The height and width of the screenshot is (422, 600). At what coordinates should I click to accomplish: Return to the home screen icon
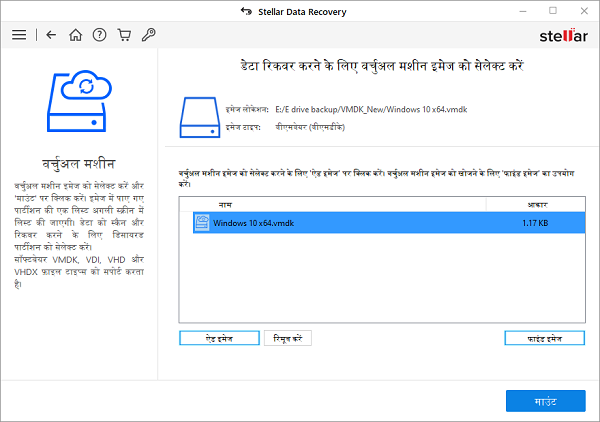click(75, 35)
